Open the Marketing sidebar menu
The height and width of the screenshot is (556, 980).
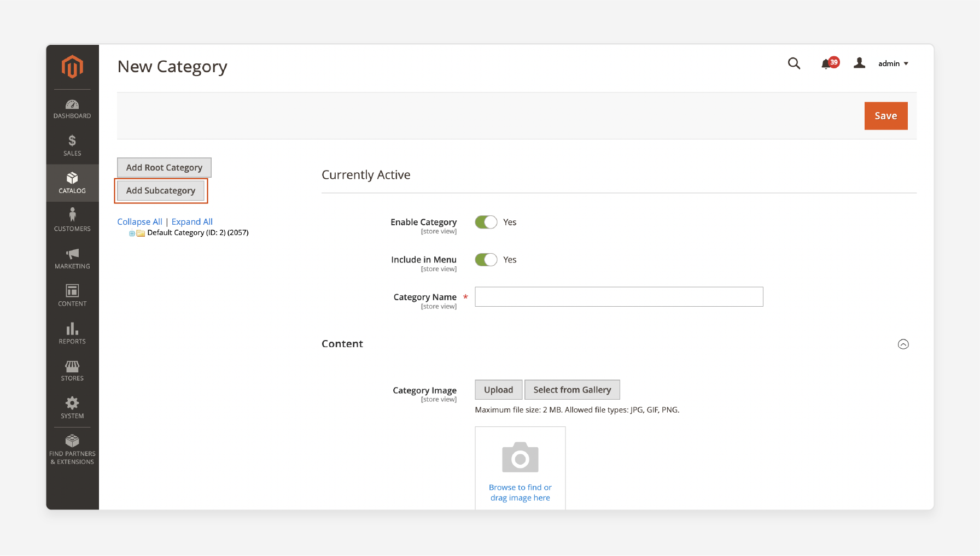click(72, 258)
